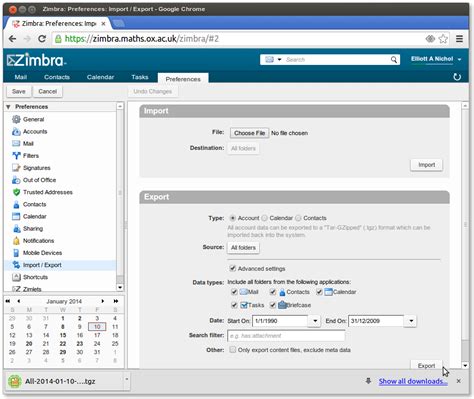Uncheck the Calendar data type
474x399 pixels.
tap(319, 292)
